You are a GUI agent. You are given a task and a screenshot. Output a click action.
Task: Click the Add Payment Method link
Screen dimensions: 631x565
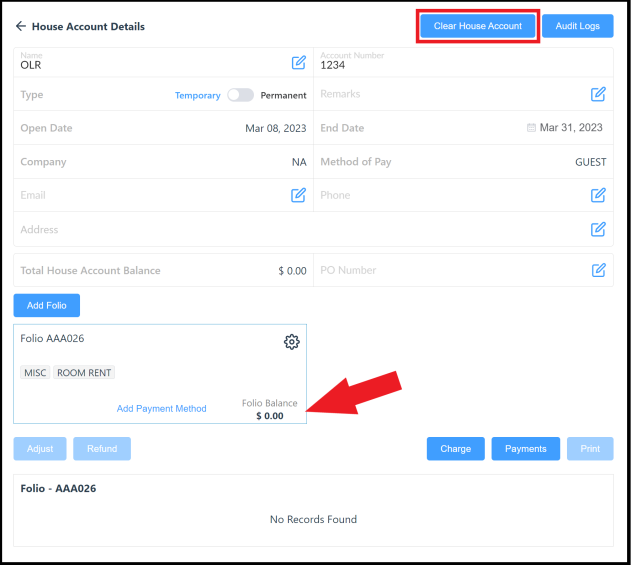[x=161, y=408]
